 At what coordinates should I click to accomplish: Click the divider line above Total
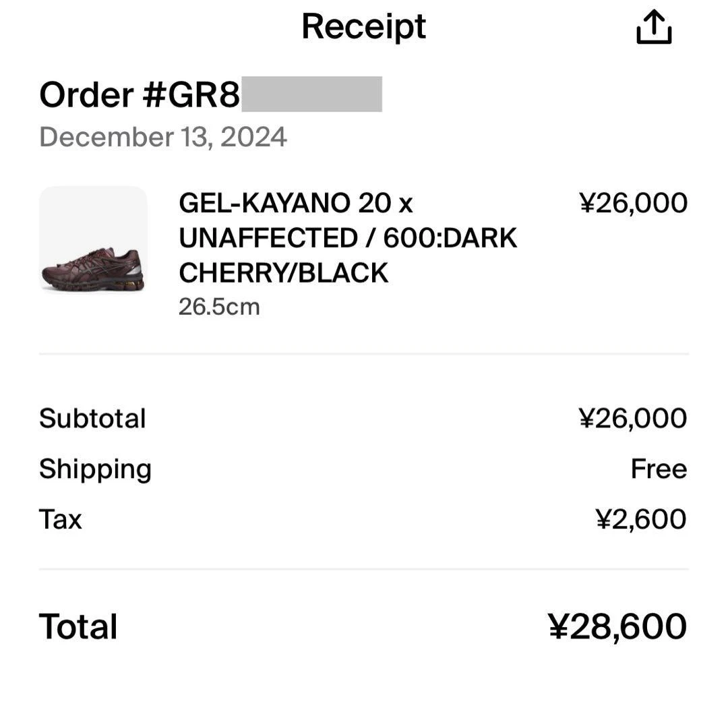(x=364, y=569)
